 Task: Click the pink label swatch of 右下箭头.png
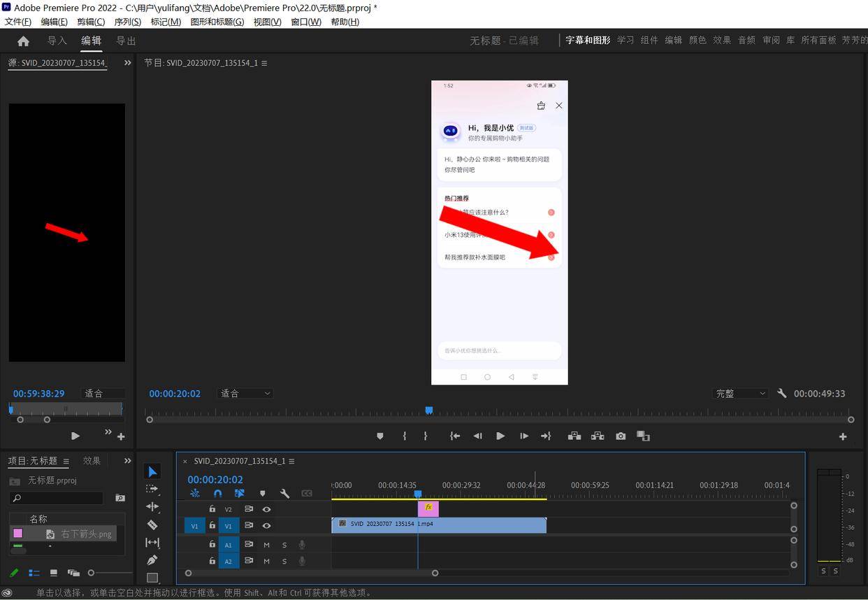[17, 534]
